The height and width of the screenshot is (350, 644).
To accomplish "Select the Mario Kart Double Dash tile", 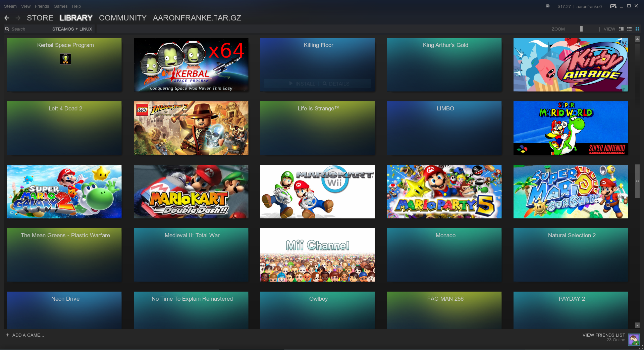I will (191, 191).
